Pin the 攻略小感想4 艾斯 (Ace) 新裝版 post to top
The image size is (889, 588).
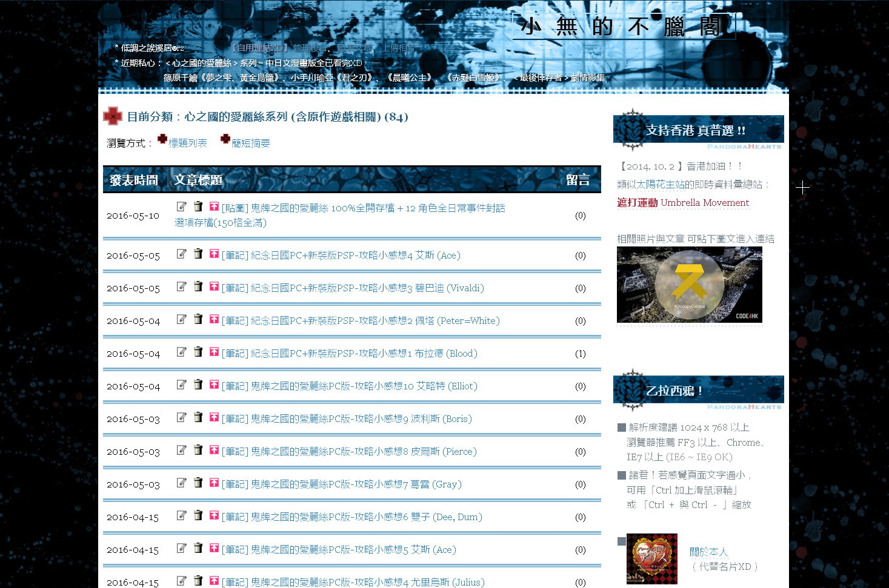(214, 254)
